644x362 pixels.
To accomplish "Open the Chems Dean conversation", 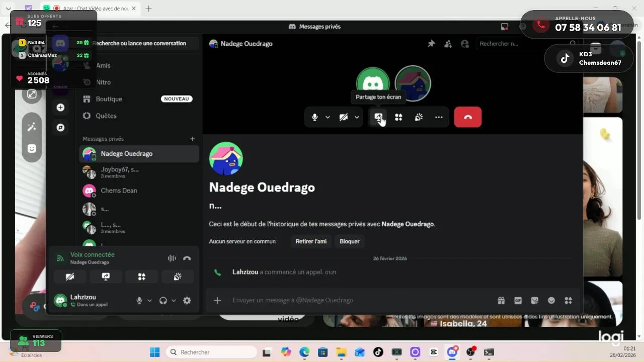I will [x=139, y=191].
